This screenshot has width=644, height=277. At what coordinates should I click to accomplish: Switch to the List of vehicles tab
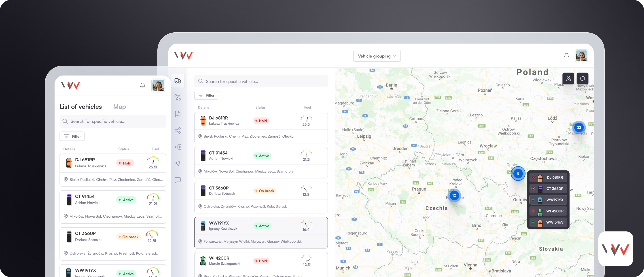[81, 107]
